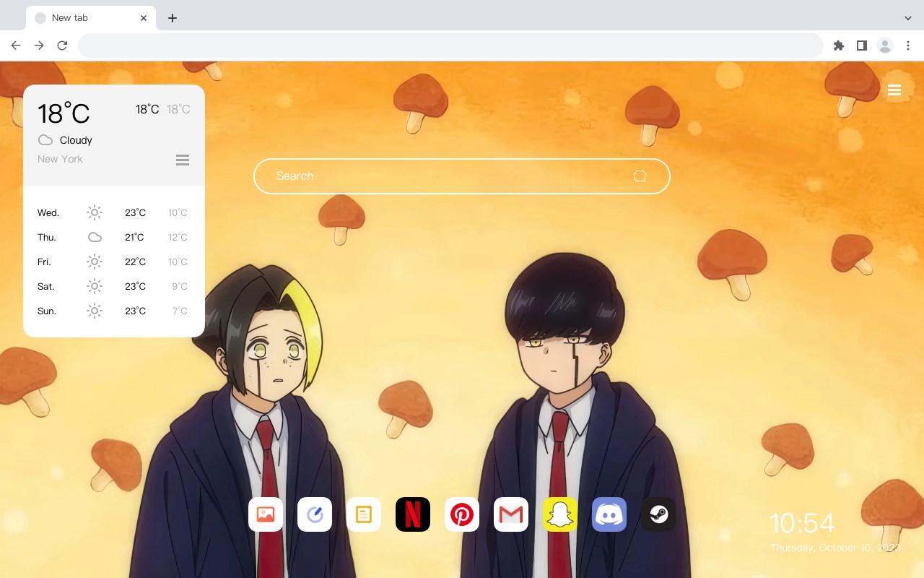Go back to the previous page
Image resolution: width=924 pixels, height=578 pixels.
tap(16, 46)
